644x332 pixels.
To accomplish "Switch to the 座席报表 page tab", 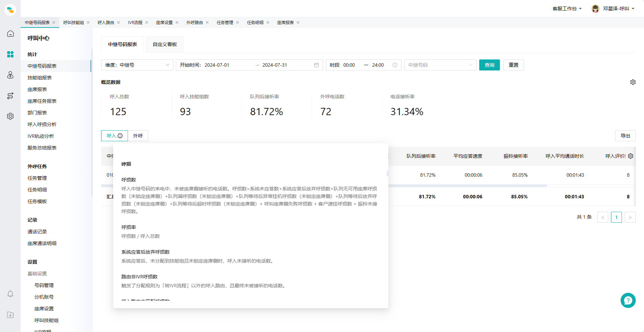I will pyautogui.click(x=286, y=22).
